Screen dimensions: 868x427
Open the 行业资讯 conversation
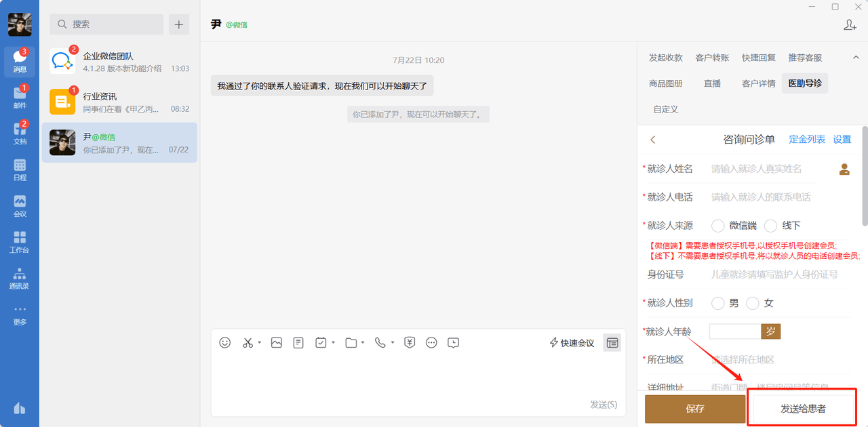[x=119, y=102]
